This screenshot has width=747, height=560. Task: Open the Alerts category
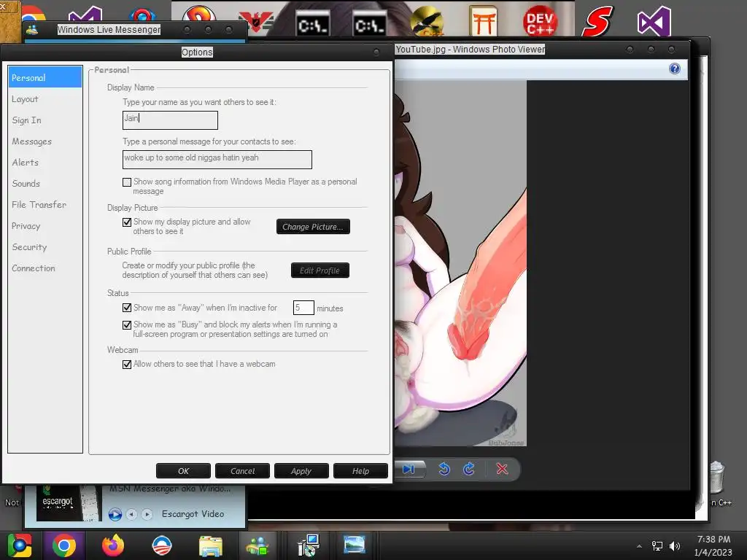click(44, 163)
